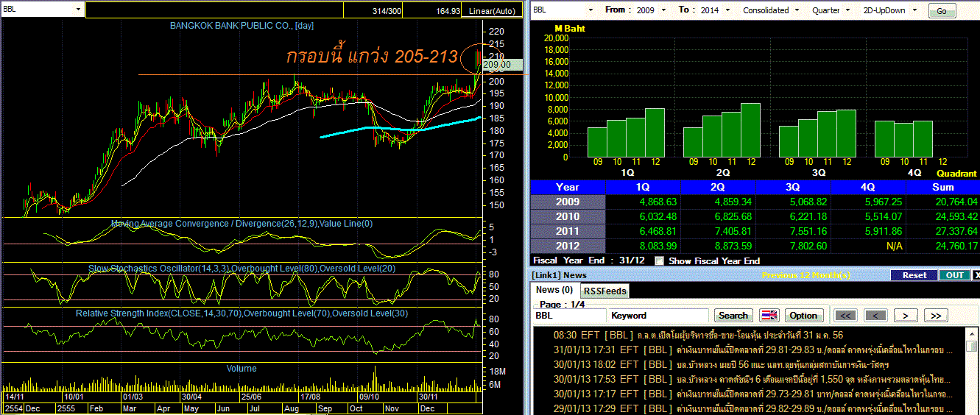The image size is (980, 415).
Task: Click the Sum cell 27,337.64
Action: click(942, 231)
